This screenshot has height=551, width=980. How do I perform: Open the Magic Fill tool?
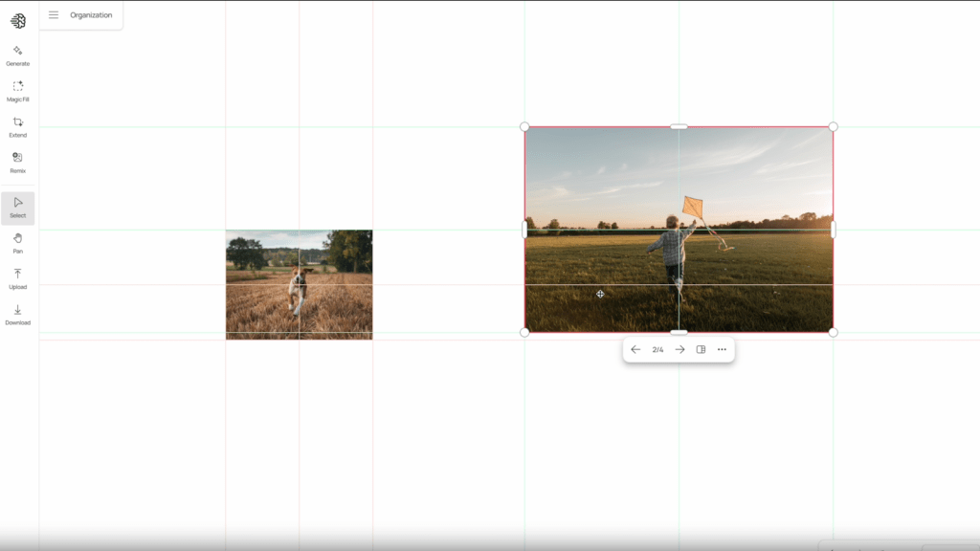[17, 90]
